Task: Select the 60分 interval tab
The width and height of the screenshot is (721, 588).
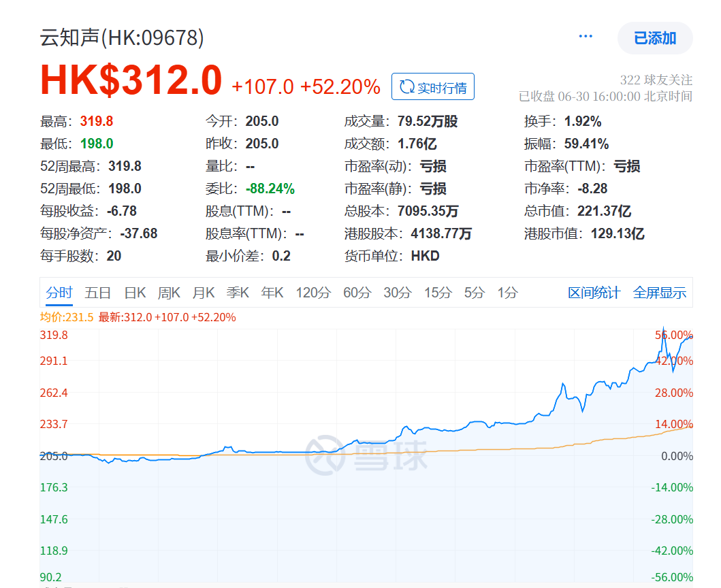Action: [357, 293]
